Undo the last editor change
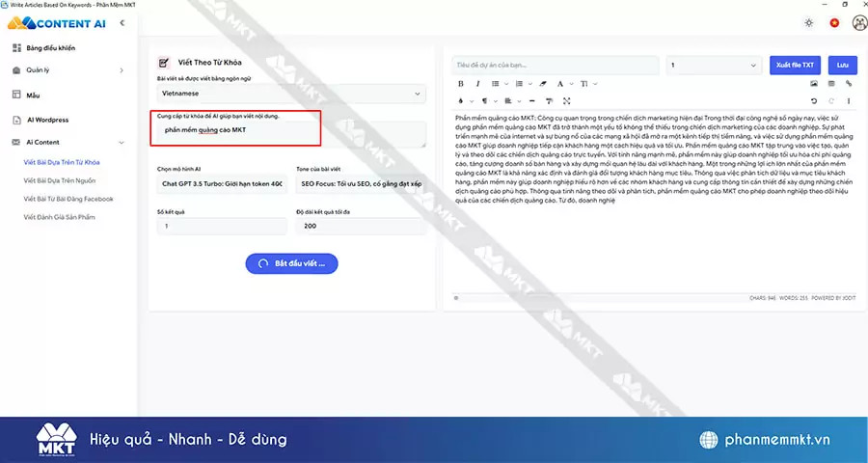This screenshot has width=868, height=463. (814, 101)
